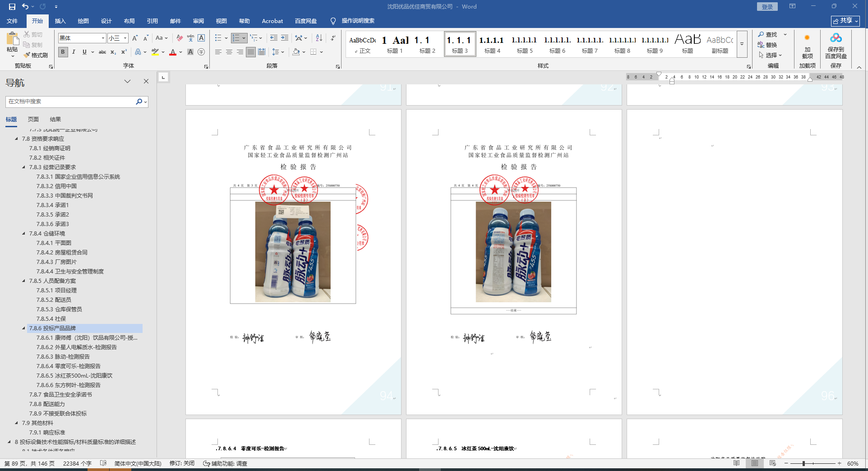This screenshot has width=868, height=471.
Task: Activate the Format Painter brush
Action: pyautogui.click(x=36, y=55)
